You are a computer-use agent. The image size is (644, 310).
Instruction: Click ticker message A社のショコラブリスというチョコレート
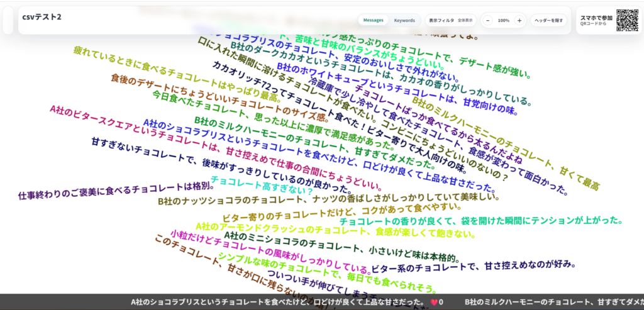[x=277, y=302]
